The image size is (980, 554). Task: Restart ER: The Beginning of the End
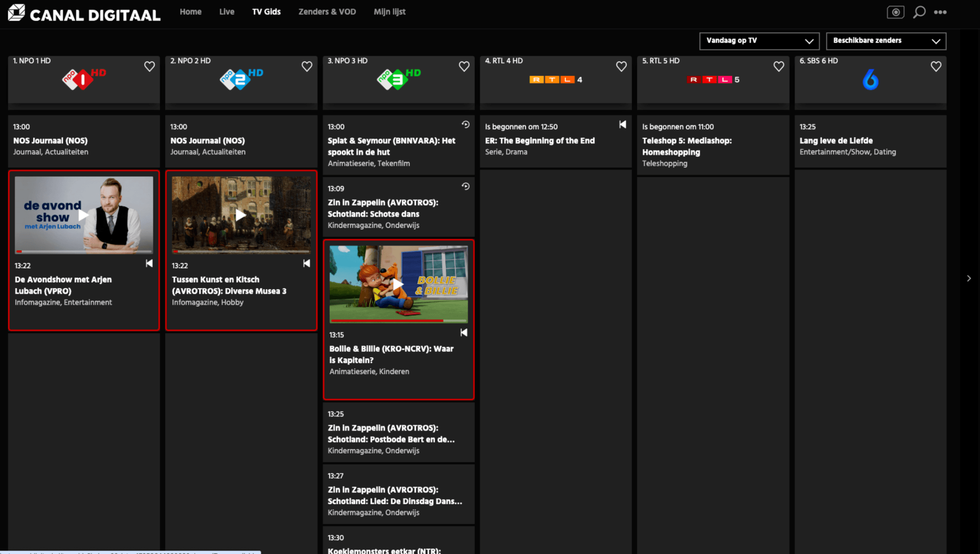coord(622,125)
